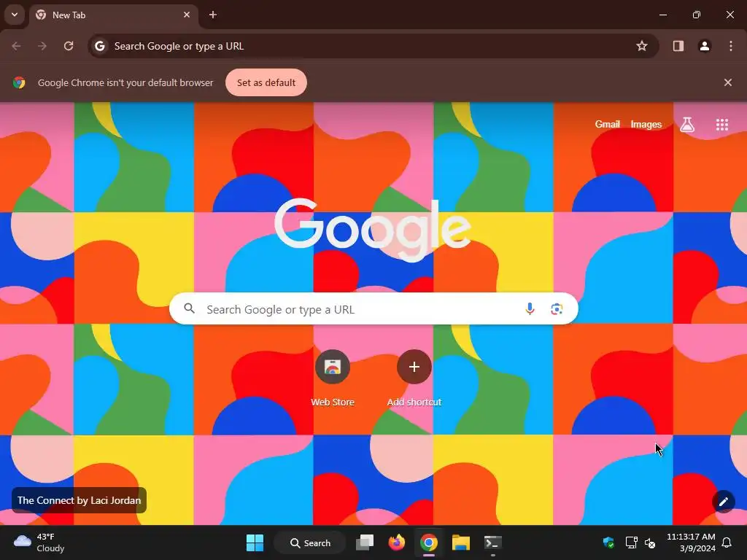The height and width of the screenshot is (560, 747).
Task: Start voice search with microphone
Action: click(x=530, y=309)
